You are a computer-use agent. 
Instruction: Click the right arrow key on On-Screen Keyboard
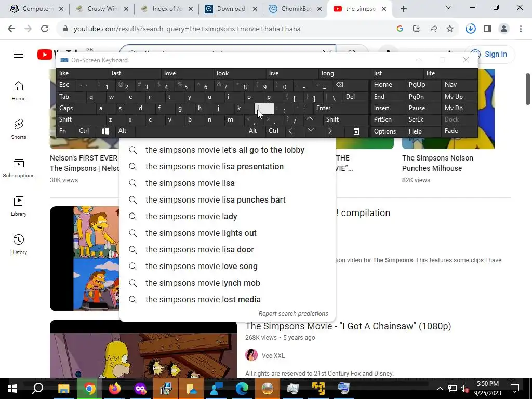tap(329, 131)
